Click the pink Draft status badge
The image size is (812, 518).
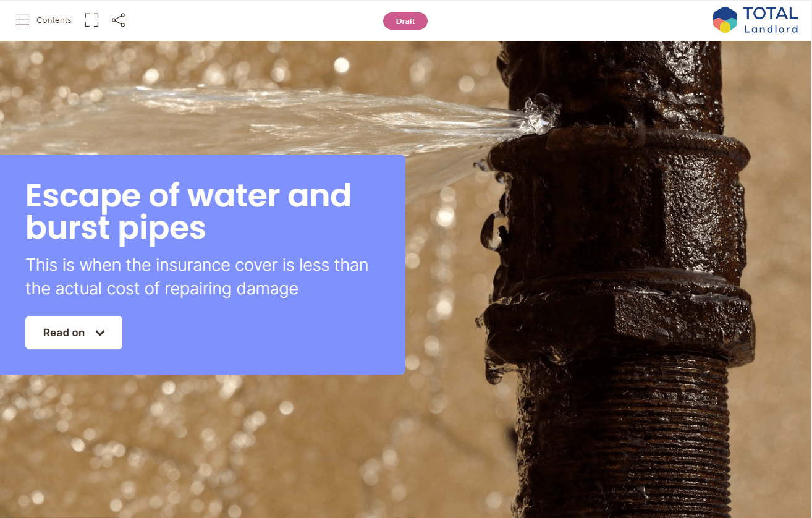coord(405,21)
